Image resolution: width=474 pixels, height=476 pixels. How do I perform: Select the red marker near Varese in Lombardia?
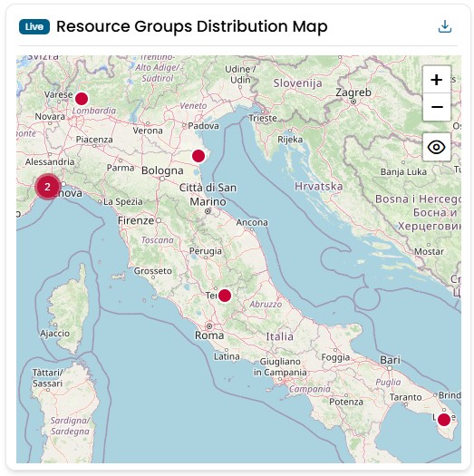pyautogui.click(x=82, y=99)
